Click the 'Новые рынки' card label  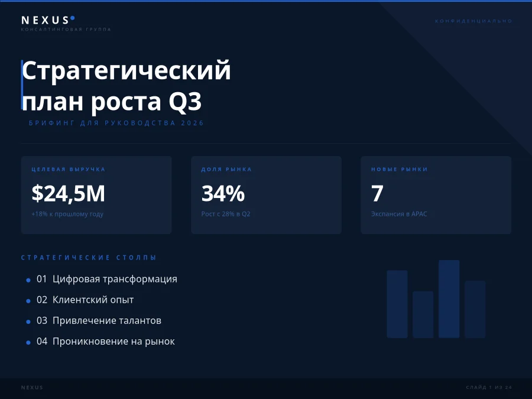pos(400,169)
